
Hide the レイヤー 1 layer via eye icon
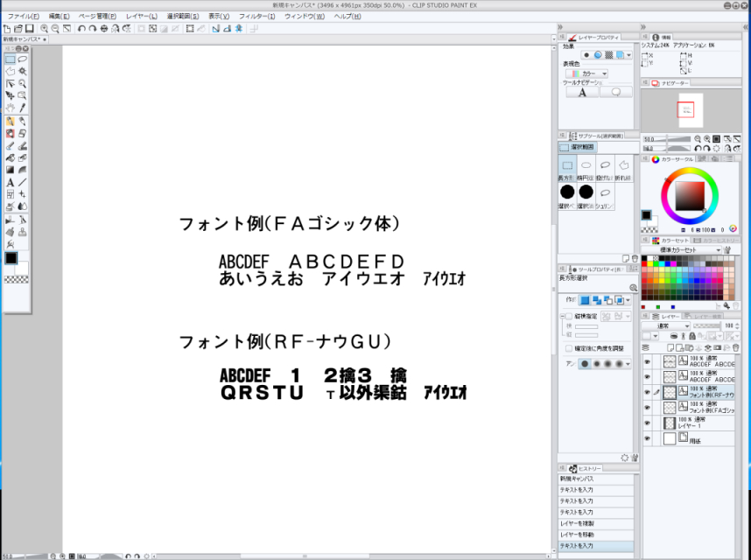[x=648, y=423]
